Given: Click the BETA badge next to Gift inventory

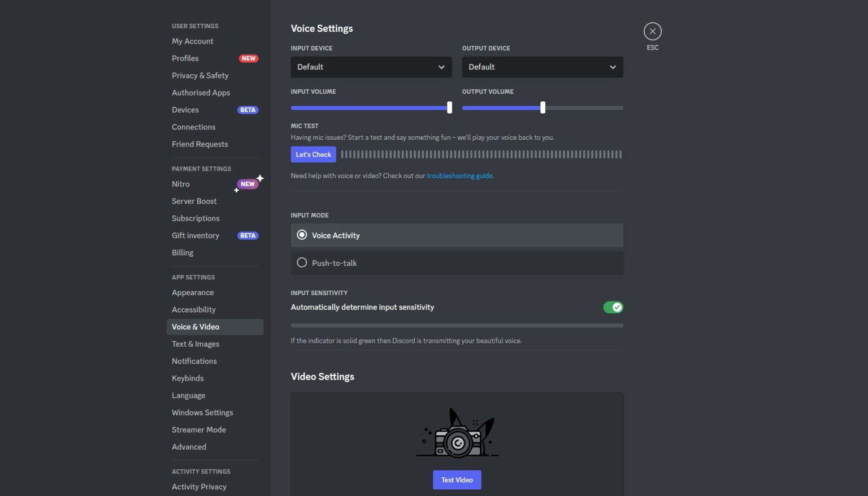Looking at the screenshot, I should click(x=248, y=235).
